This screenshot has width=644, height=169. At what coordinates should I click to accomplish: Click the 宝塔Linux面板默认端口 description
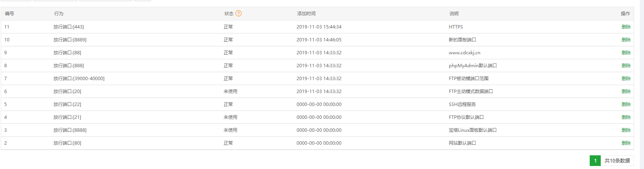coord(473,130)
